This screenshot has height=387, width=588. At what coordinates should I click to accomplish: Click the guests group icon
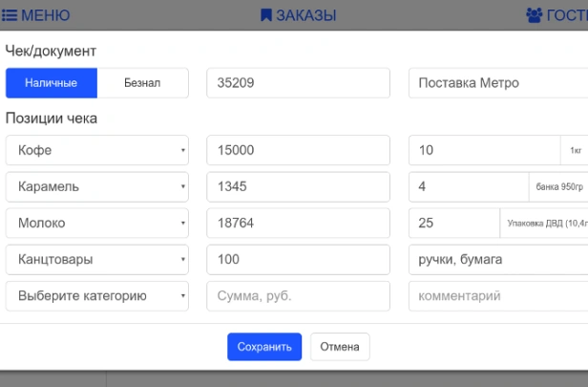click(x=534, y=15)
